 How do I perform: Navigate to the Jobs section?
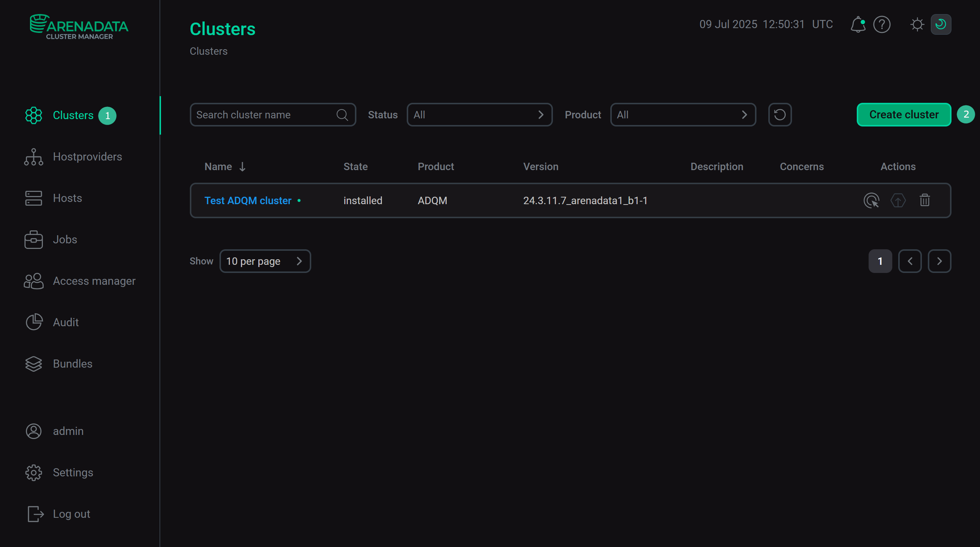click(x=65, y=240)
